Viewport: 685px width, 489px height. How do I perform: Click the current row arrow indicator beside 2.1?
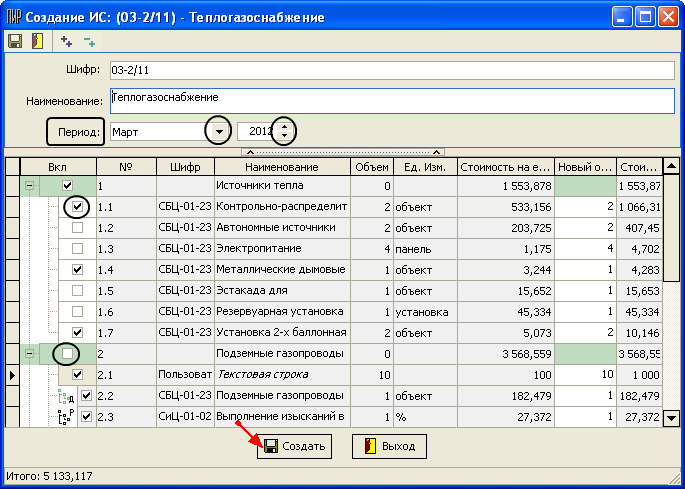(11, 375)
